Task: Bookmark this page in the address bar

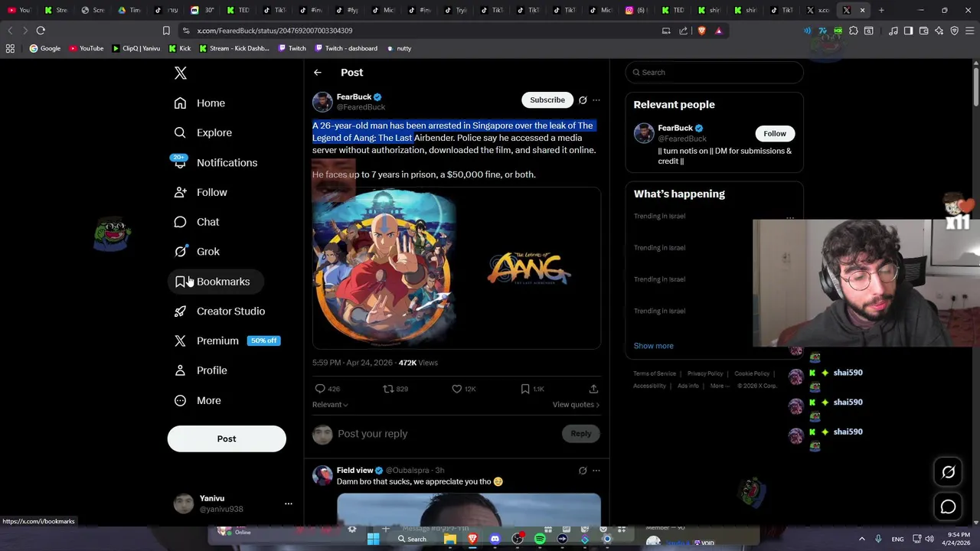Action: (166, 31)
